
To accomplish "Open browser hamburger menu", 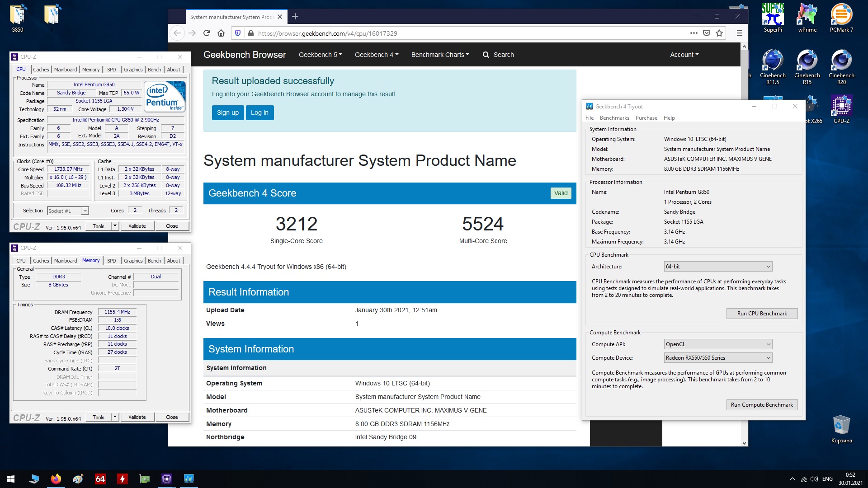I will pyautogui.click(x=740, y=33).
